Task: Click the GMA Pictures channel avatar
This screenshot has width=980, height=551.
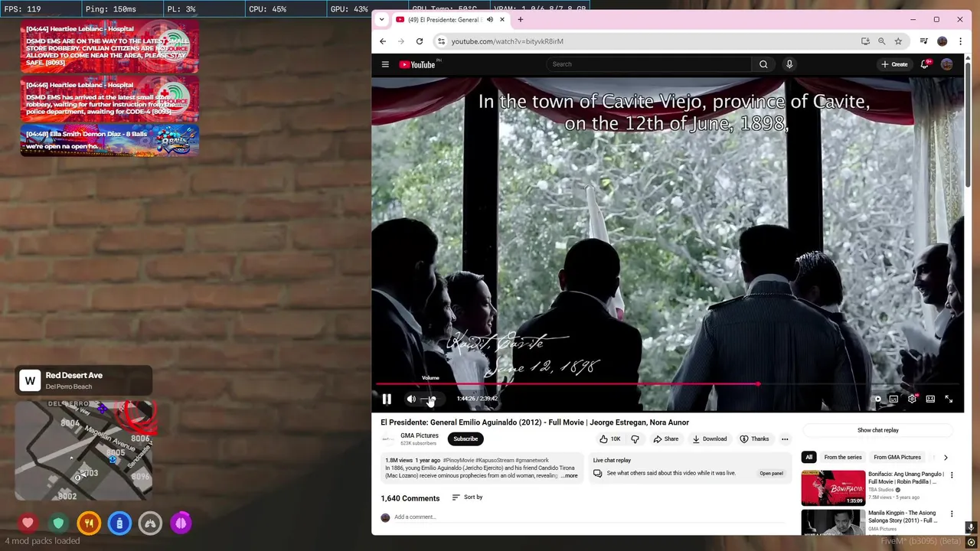Action: tap(388, 439)
